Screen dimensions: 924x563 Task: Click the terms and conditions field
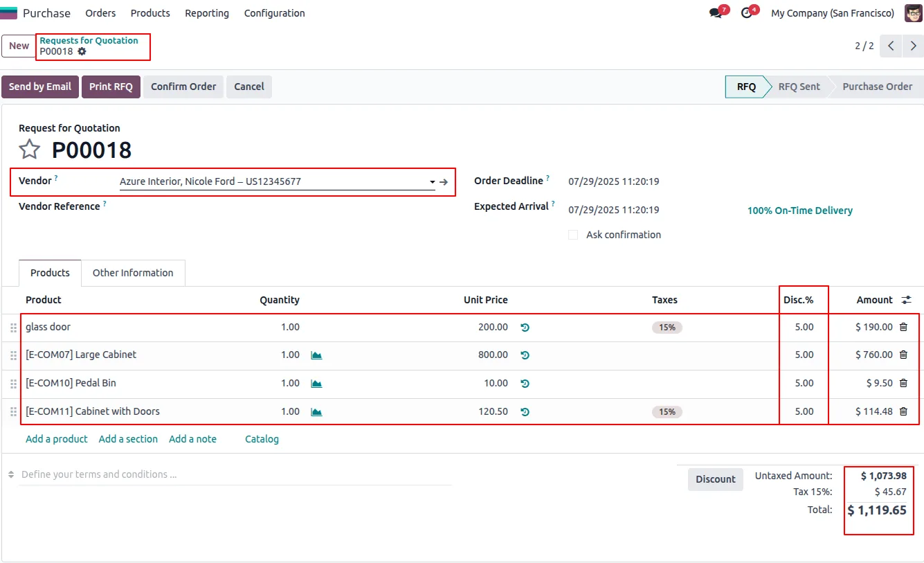(x=235, y=475)
